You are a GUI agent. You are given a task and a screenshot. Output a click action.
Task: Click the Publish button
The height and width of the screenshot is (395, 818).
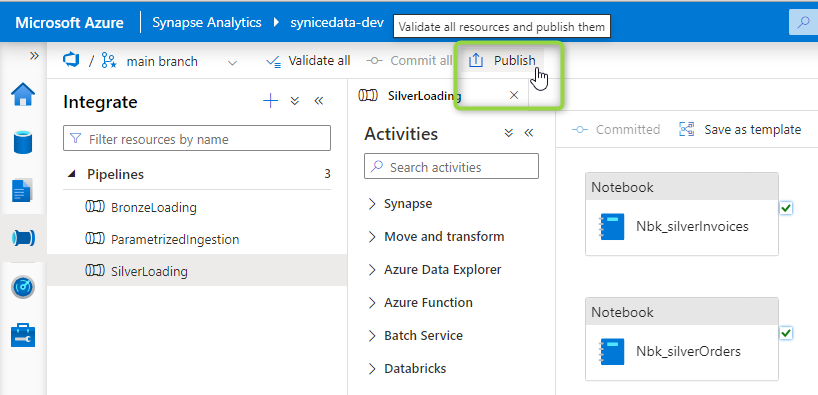pyautogui.click(x=502, y=61)
